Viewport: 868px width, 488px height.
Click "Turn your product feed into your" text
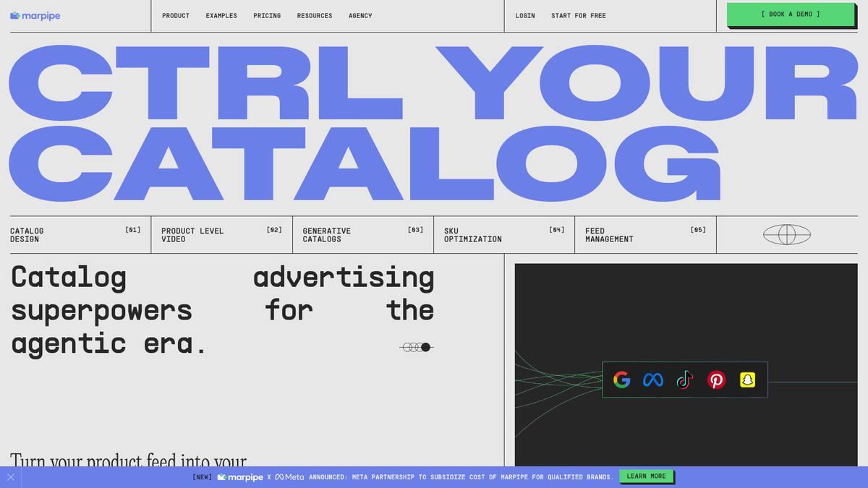tap(129, 460)
